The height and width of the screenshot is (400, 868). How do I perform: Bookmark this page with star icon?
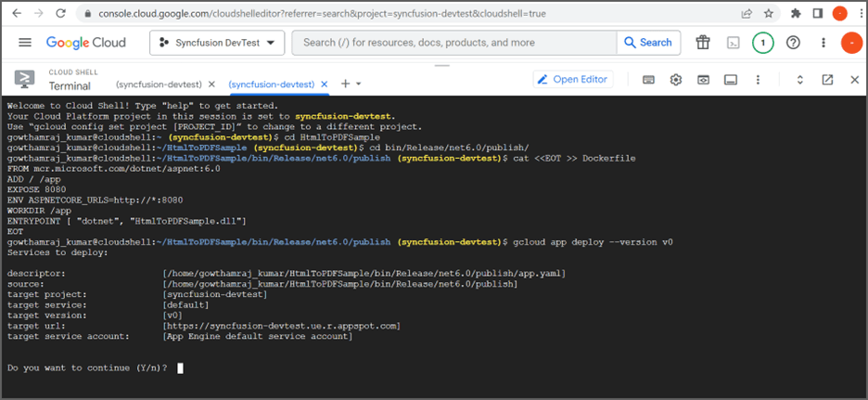pyautogui.click(x=769, y=13)
